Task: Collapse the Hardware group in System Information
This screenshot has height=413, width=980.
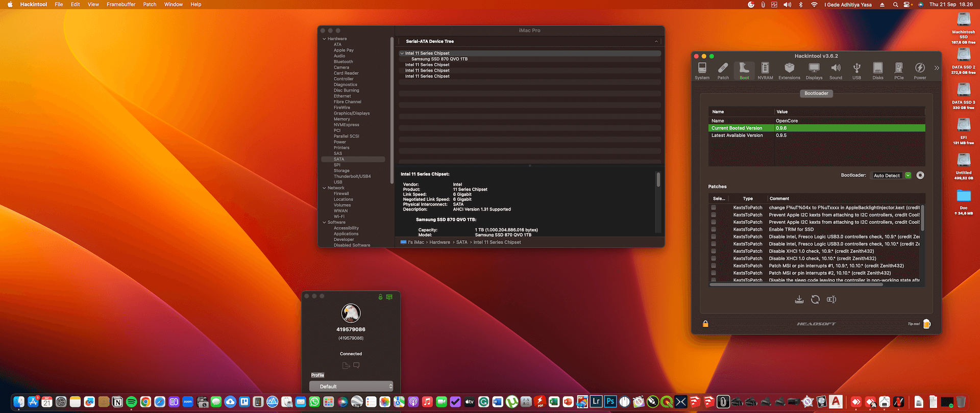Action: [x=324, y=39]
